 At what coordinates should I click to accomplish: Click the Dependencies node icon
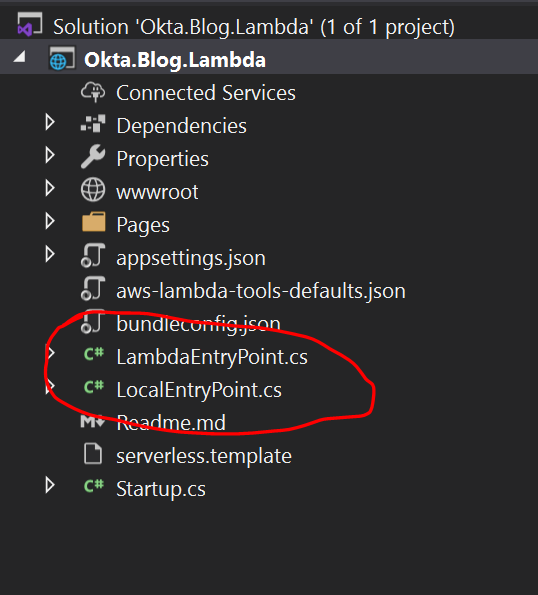93,124
